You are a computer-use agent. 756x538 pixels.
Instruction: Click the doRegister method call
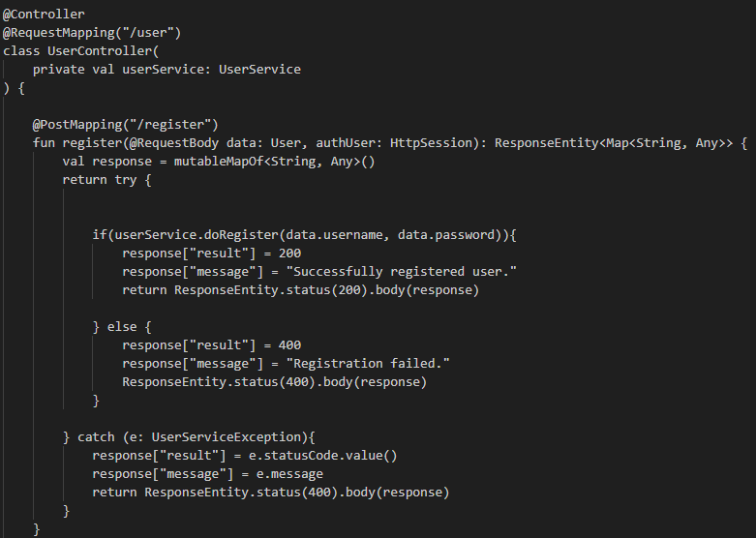pyautogui.click(x=236, y=235)
